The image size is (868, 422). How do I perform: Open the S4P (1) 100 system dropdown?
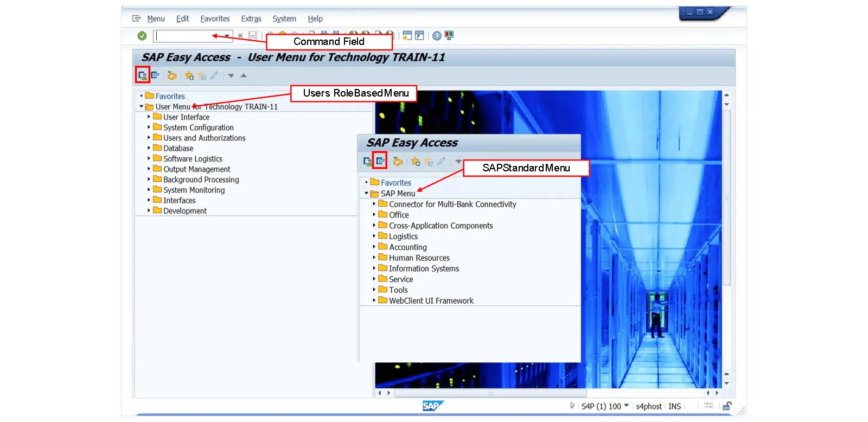coord(627,406)
